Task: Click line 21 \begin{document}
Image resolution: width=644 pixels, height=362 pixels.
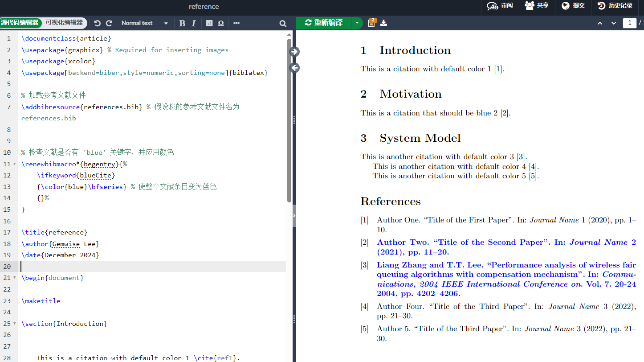Action: click(53, 278)
